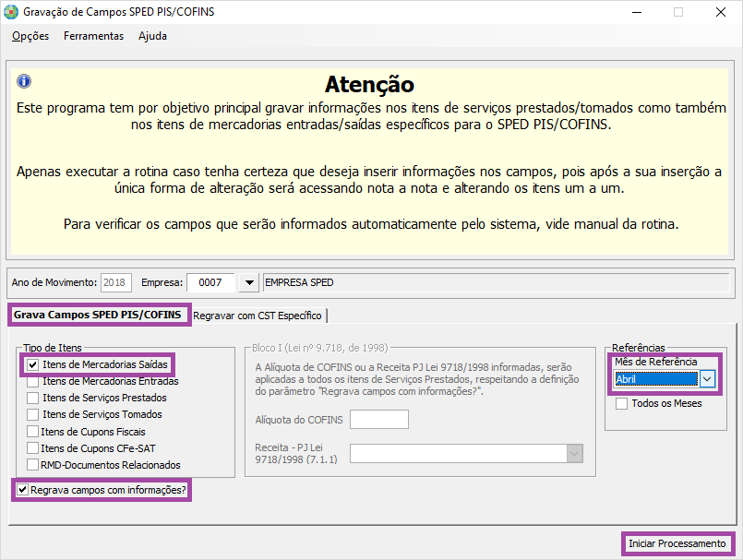
Task: Check Todos os Meses option
Action: tap(622, 404)
